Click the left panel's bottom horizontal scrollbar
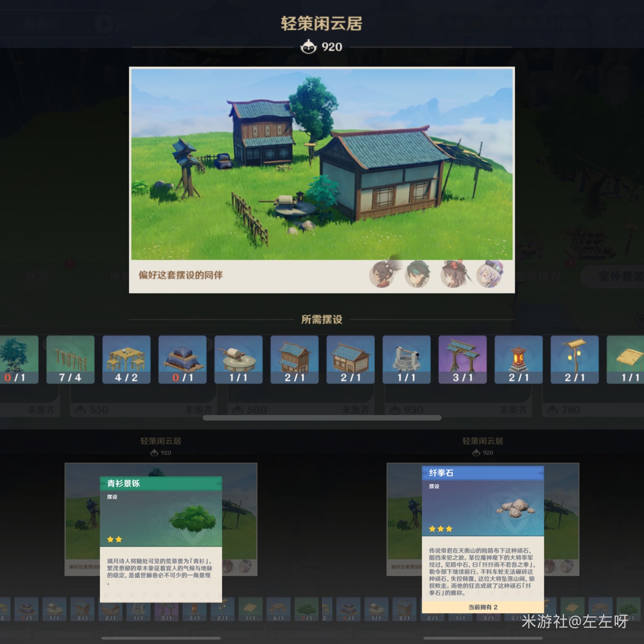644x644 pixels. tap(161, 638)
